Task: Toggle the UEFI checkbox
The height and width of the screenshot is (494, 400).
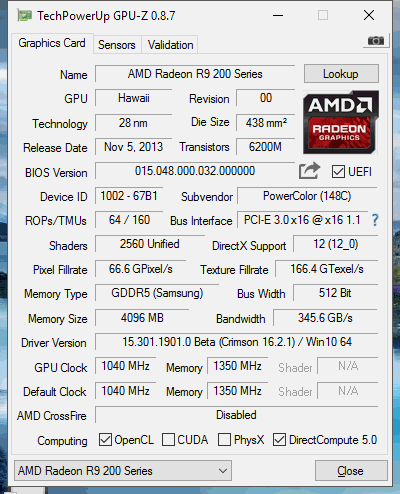Action: 338,172
